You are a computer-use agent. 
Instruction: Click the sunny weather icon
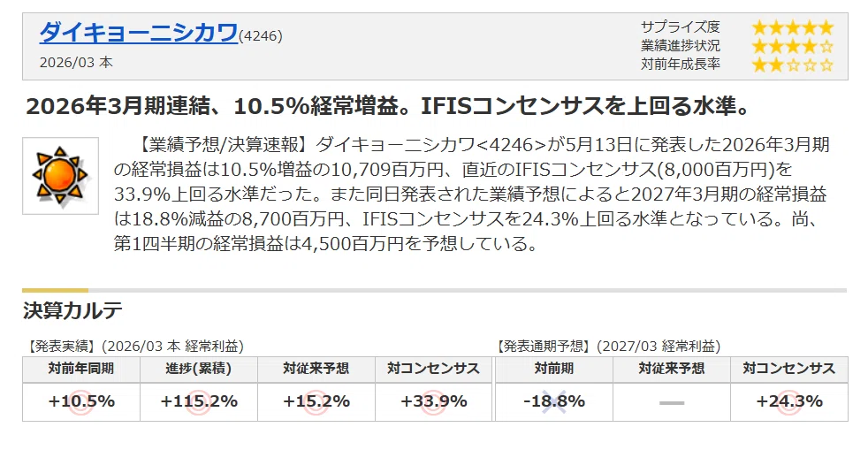(x=60, y=176)
